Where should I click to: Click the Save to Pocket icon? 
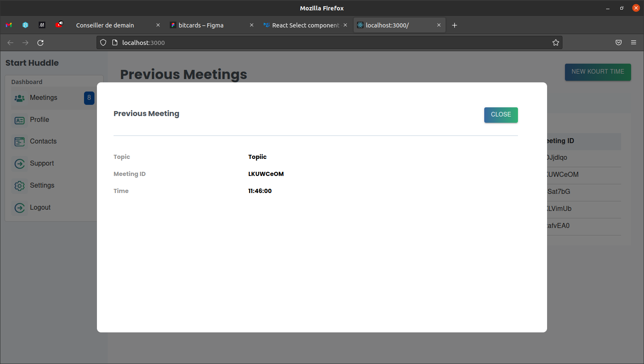tap(618, 43)
